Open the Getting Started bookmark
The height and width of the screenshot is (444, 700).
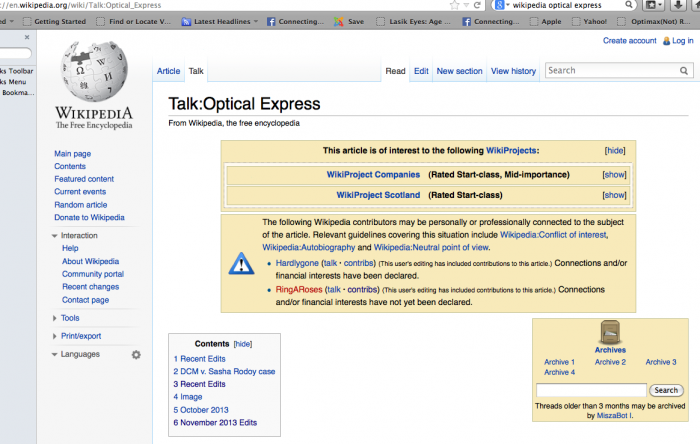(x=54, y=21)
